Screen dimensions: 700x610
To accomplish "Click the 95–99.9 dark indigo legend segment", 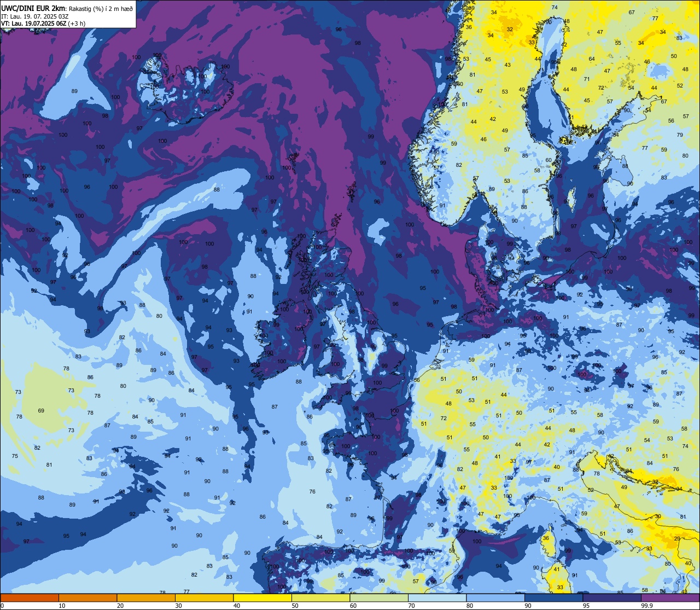I will tap(612, 597).
